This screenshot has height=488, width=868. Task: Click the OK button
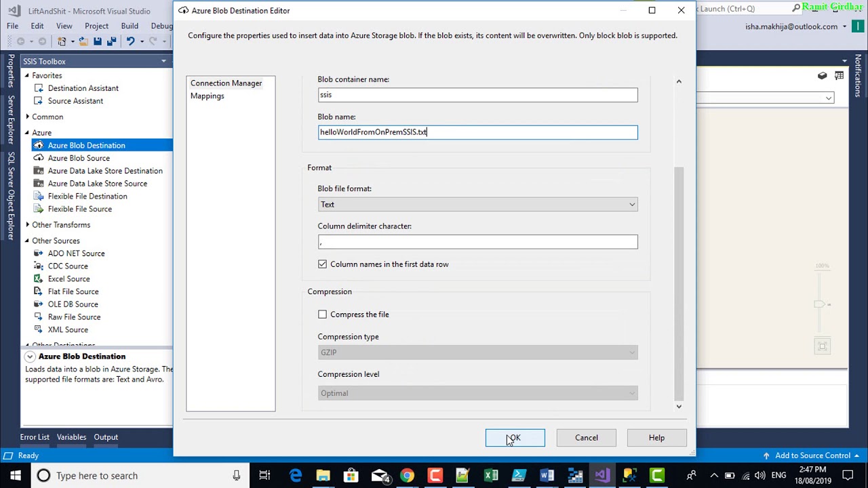[x=515, y=438]
